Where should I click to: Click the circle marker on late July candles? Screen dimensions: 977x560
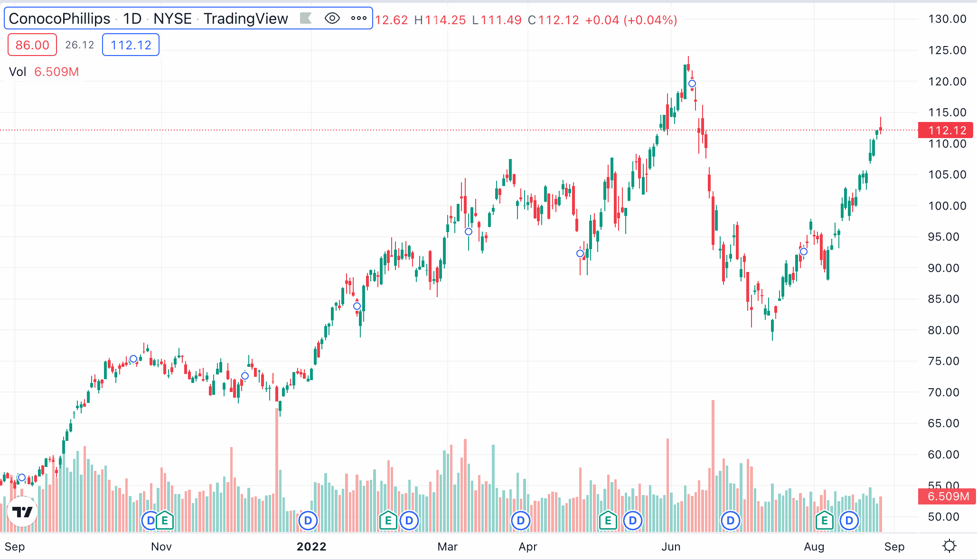point(804,252)
